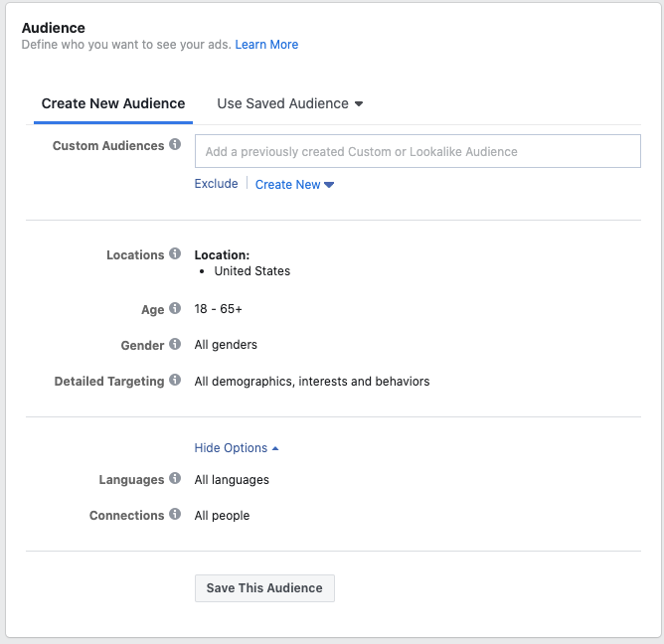Expand the Create New dropdown
The image size is (664, 644).
pyautogui.click(x=294, y=185)
